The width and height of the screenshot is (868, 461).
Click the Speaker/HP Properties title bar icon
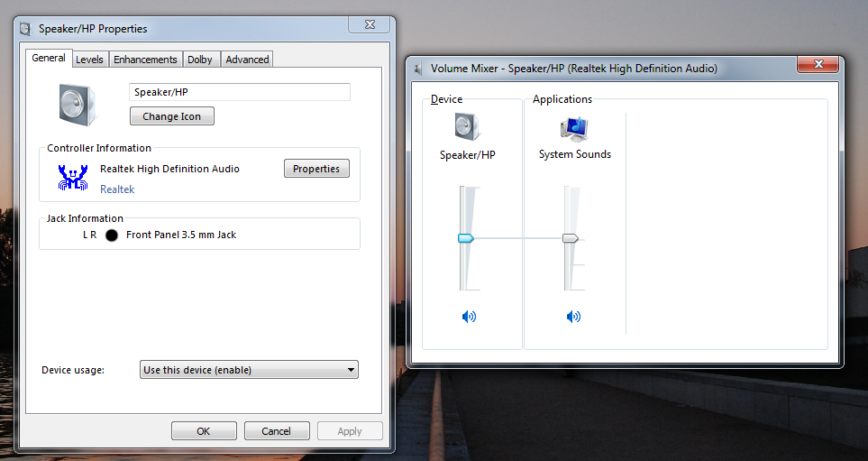click(25, 29)
